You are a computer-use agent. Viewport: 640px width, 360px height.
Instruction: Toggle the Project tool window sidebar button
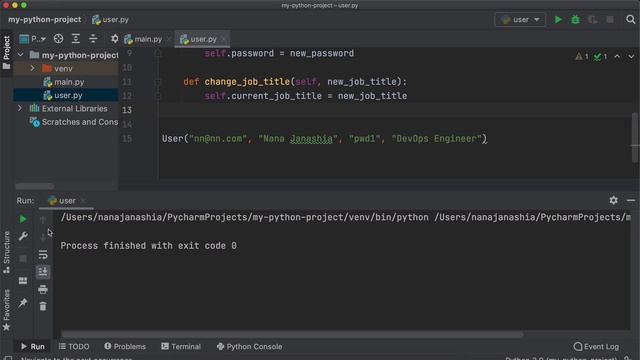7,52
